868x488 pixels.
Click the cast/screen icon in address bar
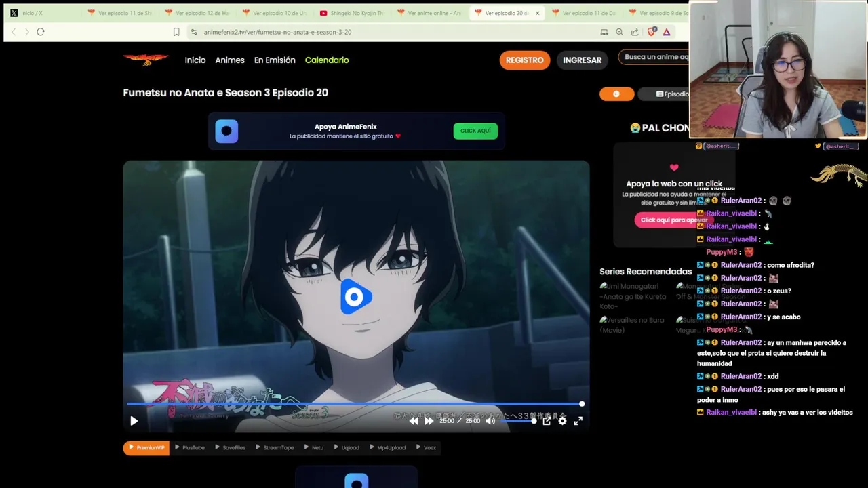(x=604, y=32)
